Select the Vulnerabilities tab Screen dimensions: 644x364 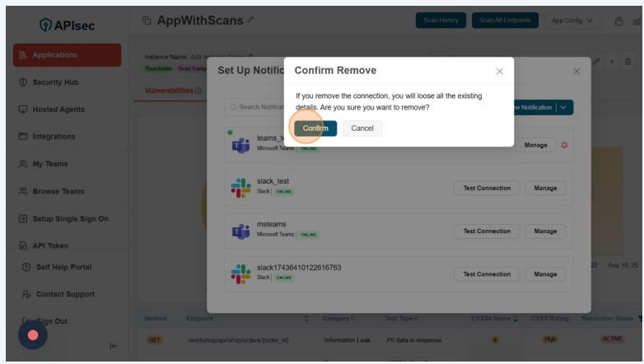(169, 91)
